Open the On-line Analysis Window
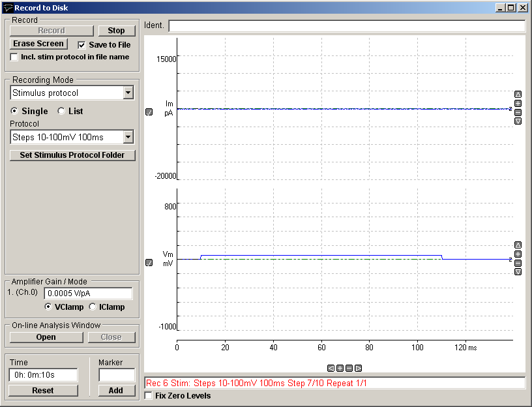532x407 pixels. point(46,337)
